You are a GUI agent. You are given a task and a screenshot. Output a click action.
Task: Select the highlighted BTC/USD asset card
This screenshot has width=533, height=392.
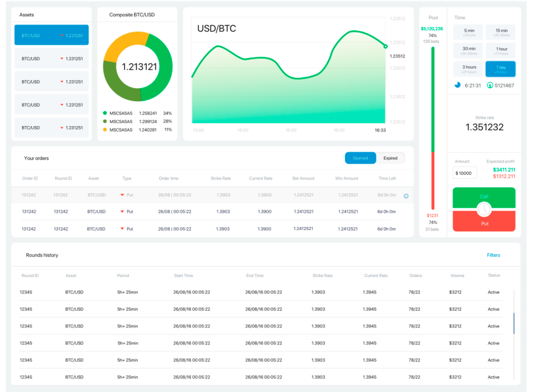click(51, 35)
